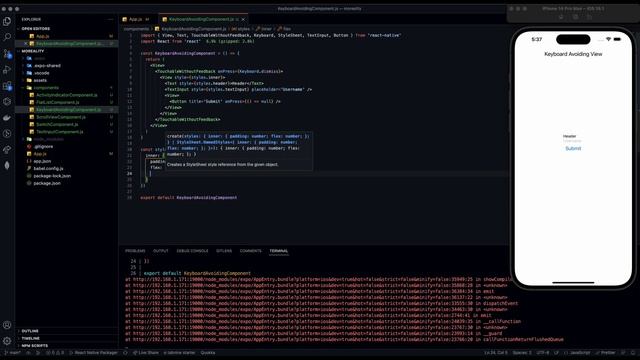Collapse the OPEN EDITORS section
The height and width of the screenshot is (360, 640).
click(36, 29)
